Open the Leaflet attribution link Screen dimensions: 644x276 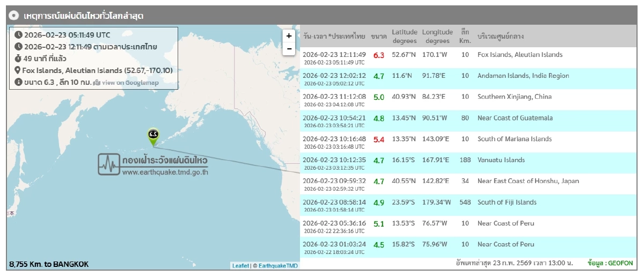[x=240, y=266]
